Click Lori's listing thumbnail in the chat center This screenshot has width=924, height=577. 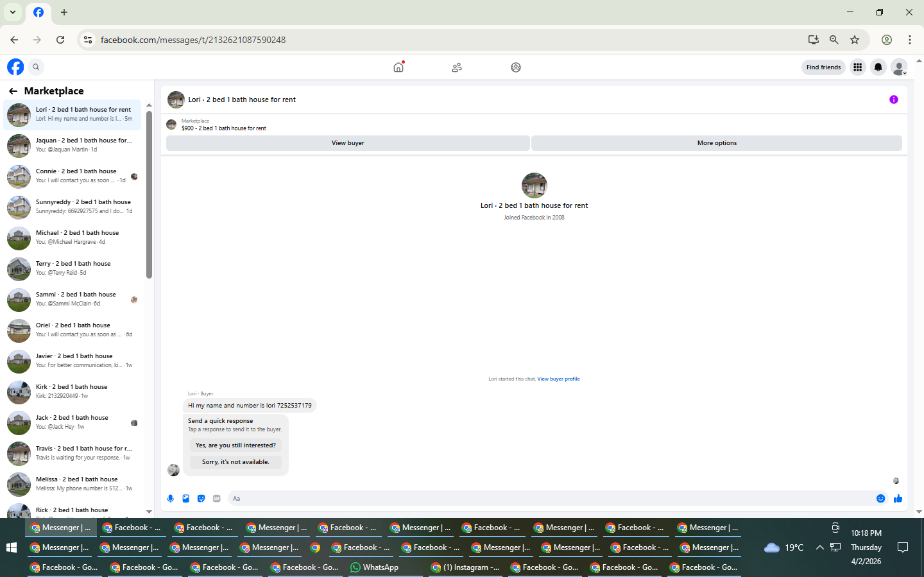point(534,185)
